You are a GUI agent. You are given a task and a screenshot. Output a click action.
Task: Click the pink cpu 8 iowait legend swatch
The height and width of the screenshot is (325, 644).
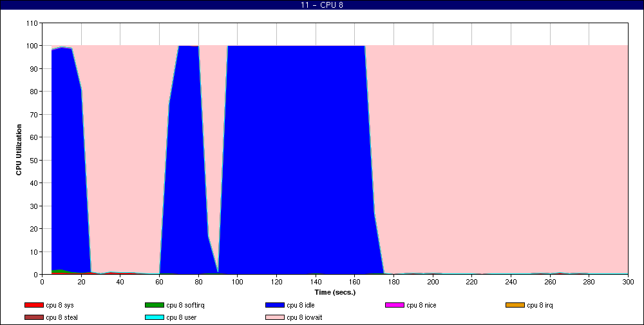coord(275,318)
